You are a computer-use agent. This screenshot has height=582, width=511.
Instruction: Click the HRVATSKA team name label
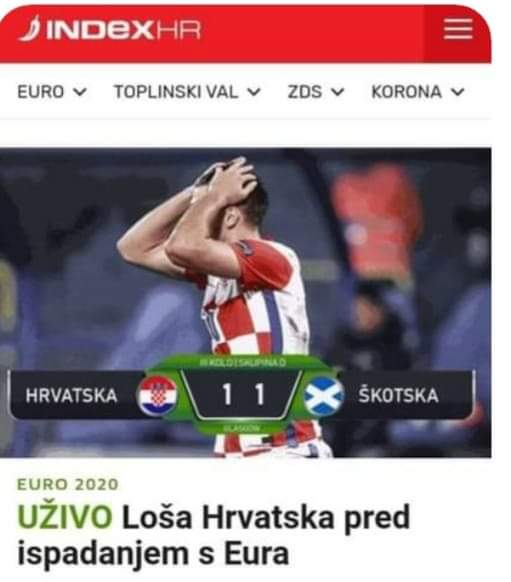[71, 395]
